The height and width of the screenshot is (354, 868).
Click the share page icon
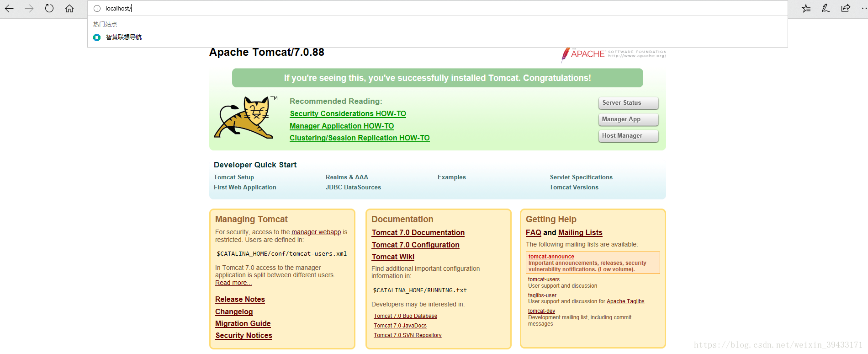(x=846, y=8)
